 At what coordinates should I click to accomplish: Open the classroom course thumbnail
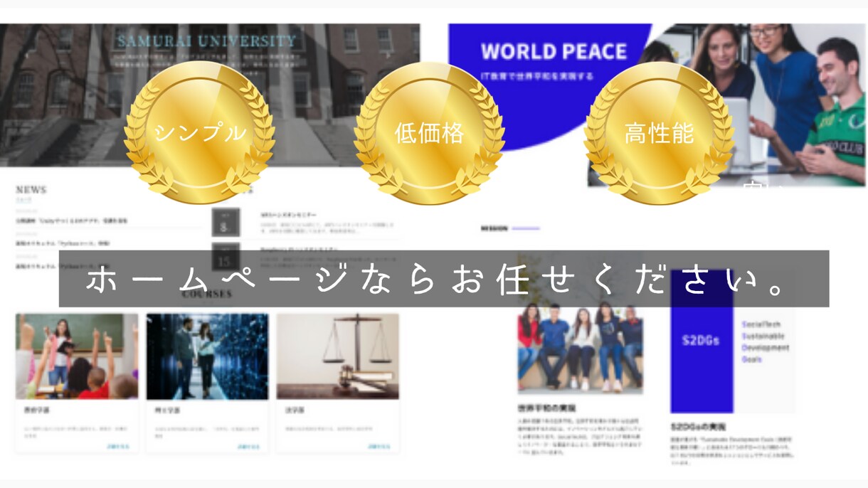point(77,356)
